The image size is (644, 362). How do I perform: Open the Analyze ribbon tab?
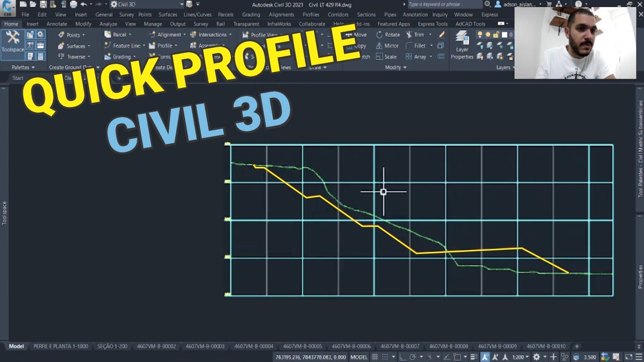[108, 24]
